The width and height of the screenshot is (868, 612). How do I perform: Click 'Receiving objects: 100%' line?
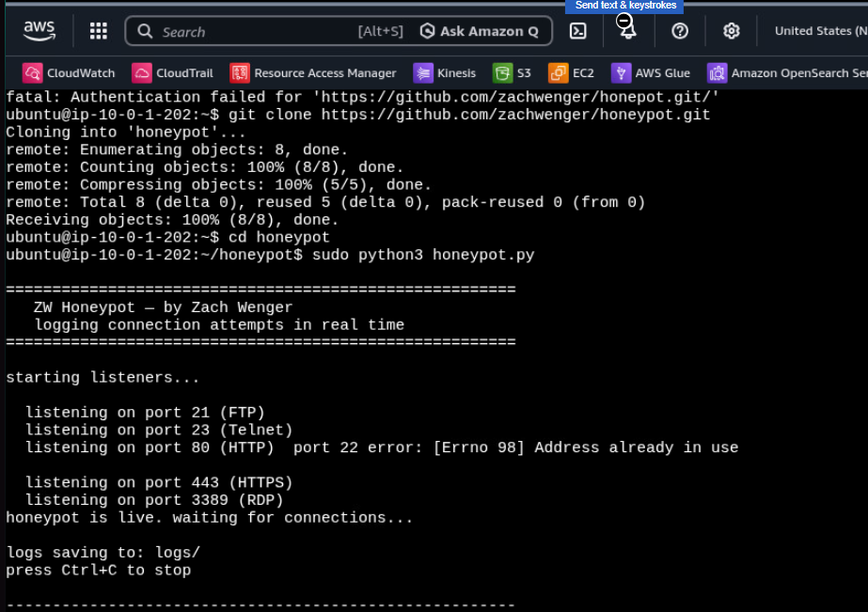[172, 220]
